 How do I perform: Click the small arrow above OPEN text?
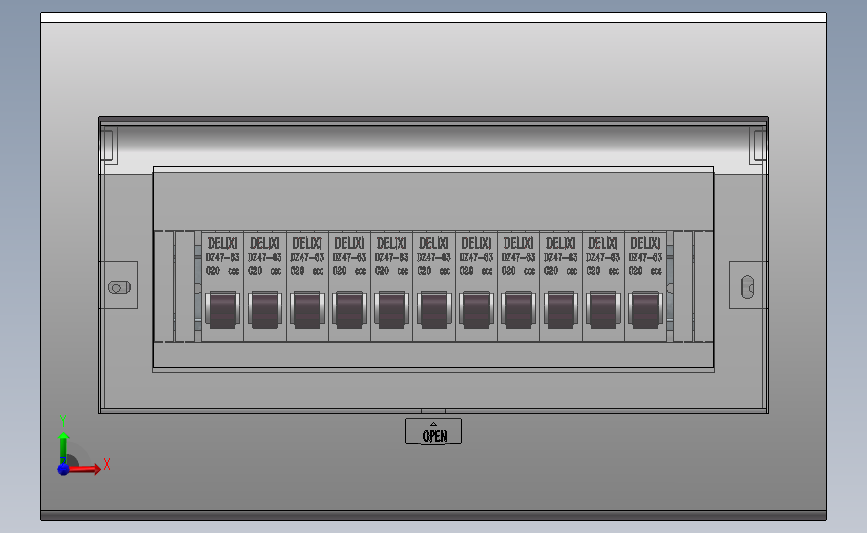pos(433,424)
